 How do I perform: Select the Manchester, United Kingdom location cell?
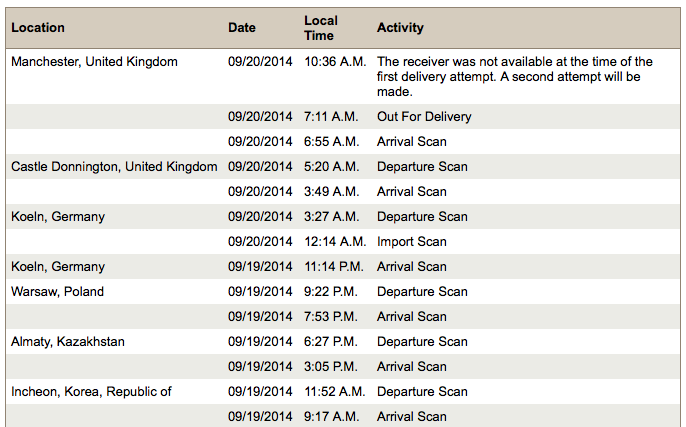click(94, 62)
